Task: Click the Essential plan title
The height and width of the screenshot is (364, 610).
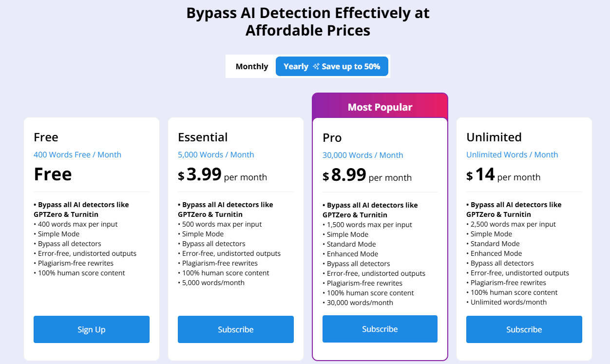Action: [203, 137]
